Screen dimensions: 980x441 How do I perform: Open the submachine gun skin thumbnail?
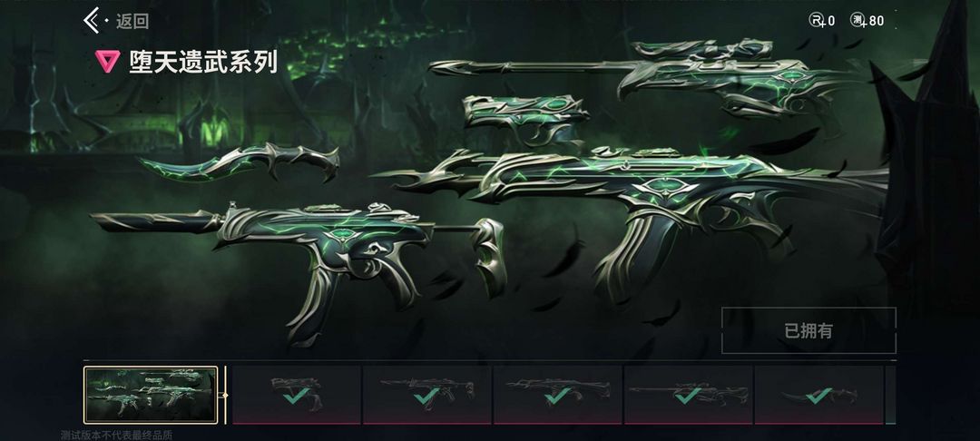426,395
